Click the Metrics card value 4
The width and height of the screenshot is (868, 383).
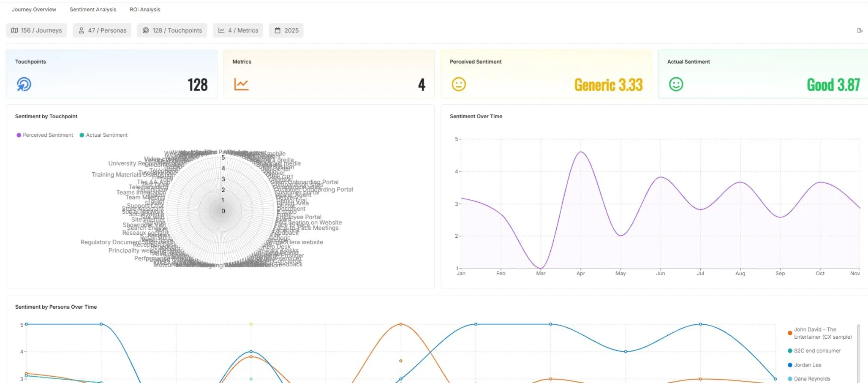(422, 85)
